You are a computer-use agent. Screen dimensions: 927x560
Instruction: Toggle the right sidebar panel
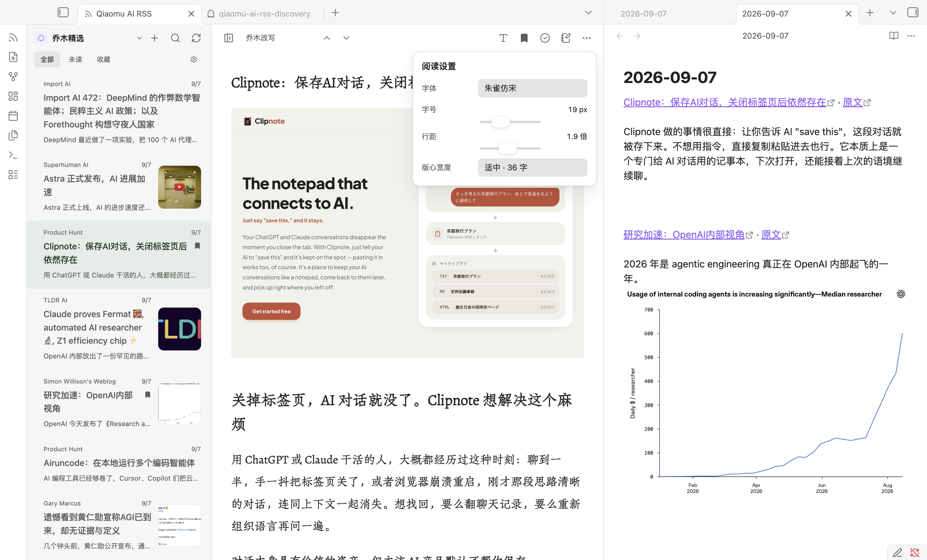(913, 13)
